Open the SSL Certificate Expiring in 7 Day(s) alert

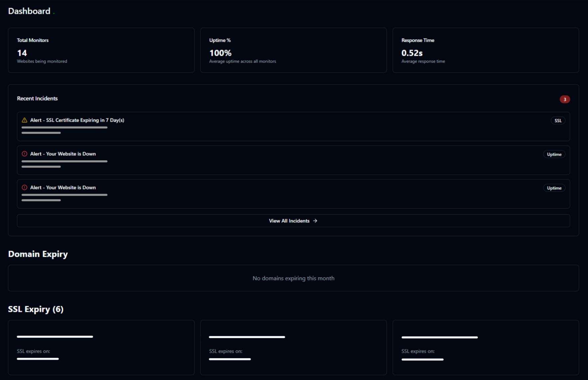tap(77, 120)
